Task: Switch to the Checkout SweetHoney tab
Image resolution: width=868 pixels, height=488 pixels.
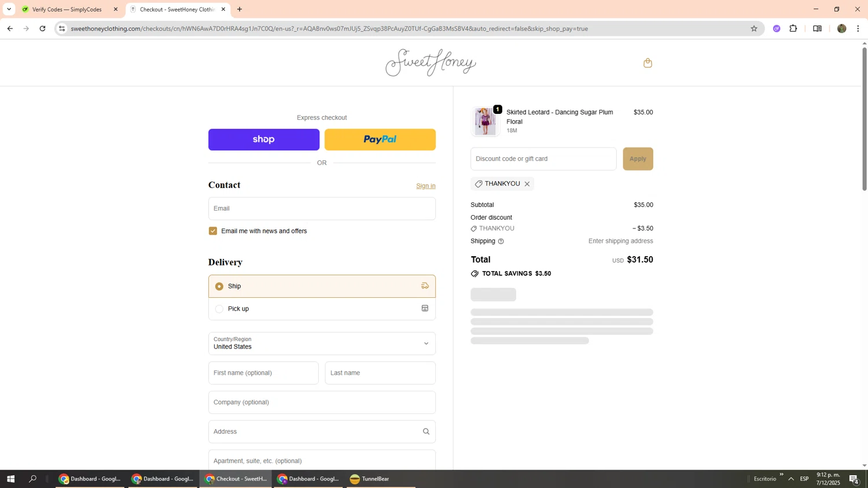Action: click(x=176, y=9)
